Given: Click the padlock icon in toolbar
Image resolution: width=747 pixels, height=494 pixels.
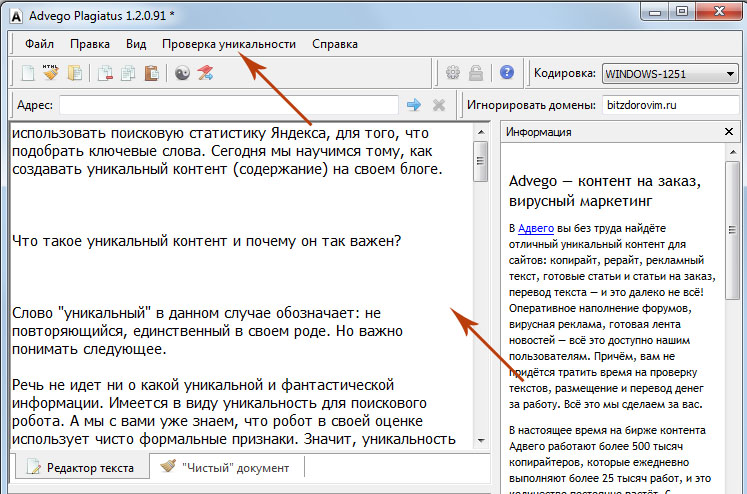Looking at the screenshot, I should point(477,73).
